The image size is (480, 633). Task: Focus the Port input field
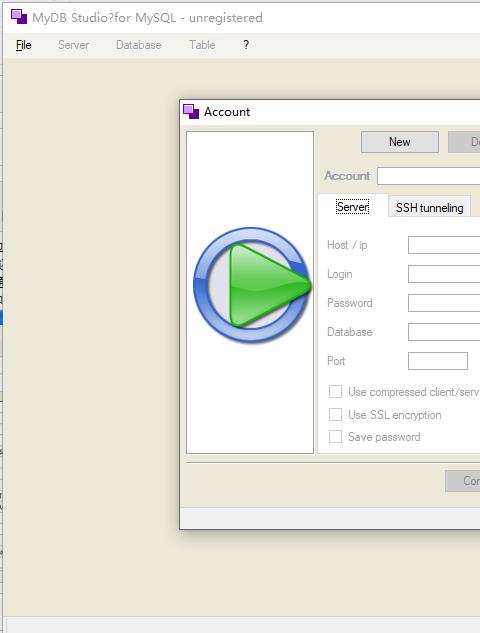[438, 361]
